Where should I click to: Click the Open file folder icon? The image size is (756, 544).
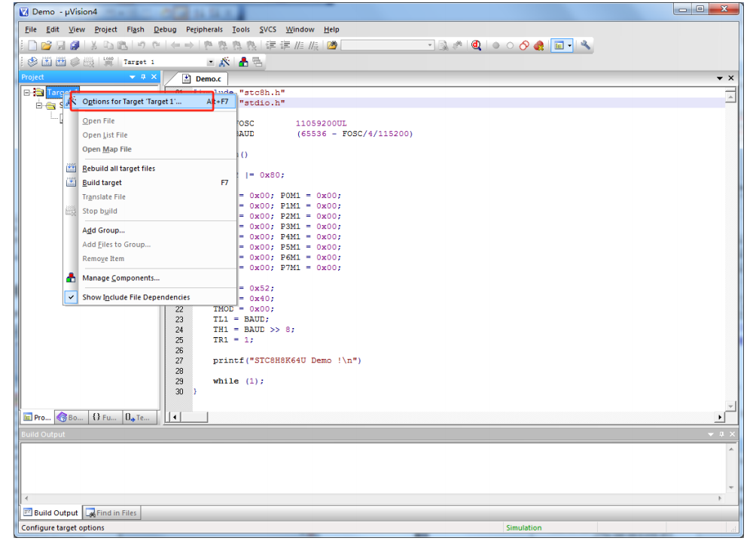[46, 45]
